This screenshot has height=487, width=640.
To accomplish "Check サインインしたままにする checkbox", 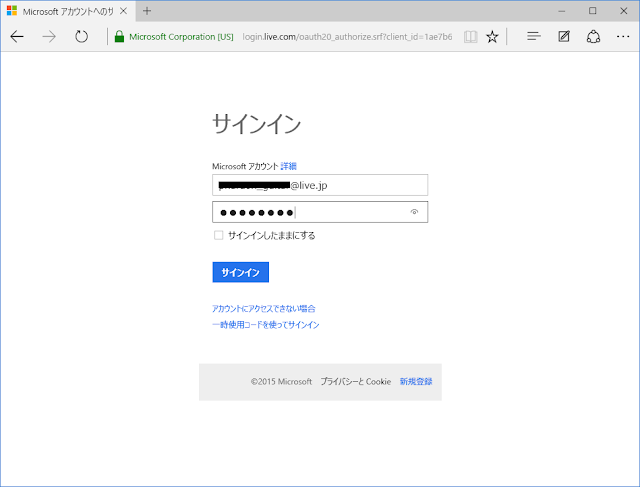I will coord(218,235).
